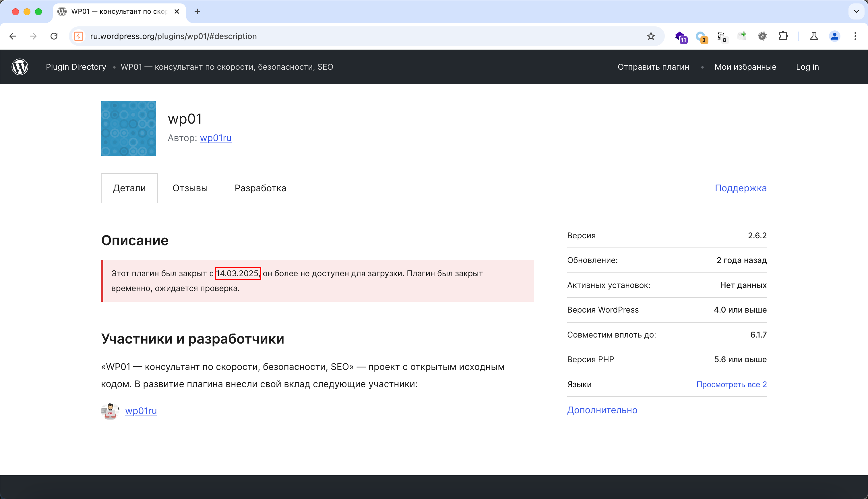Click the Активных установок label
Image resolution: width=868 pixels, height=499 pixels.
[609, 285]
